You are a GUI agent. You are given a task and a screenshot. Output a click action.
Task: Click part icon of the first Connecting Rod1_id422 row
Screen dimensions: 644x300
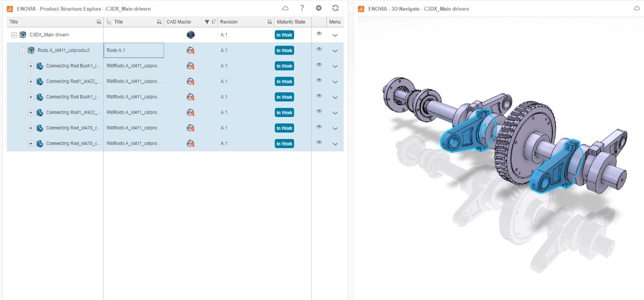pyautogui.click(x=40, y=82)
